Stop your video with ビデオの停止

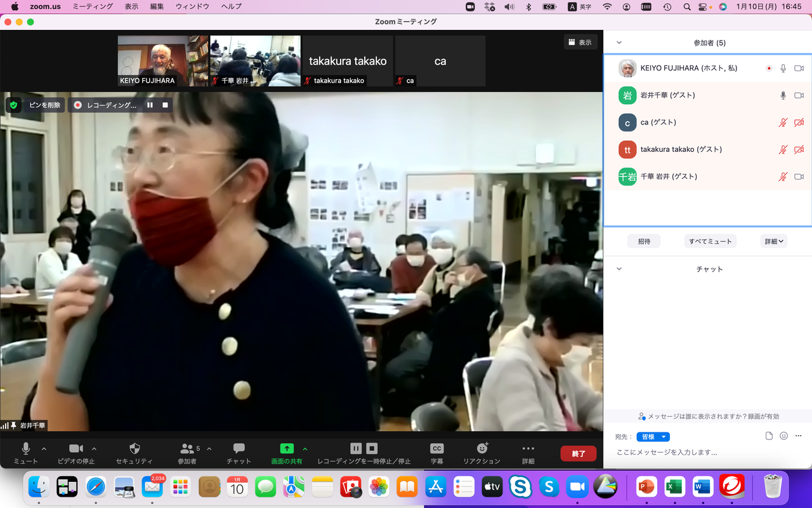tap(76, 453)
